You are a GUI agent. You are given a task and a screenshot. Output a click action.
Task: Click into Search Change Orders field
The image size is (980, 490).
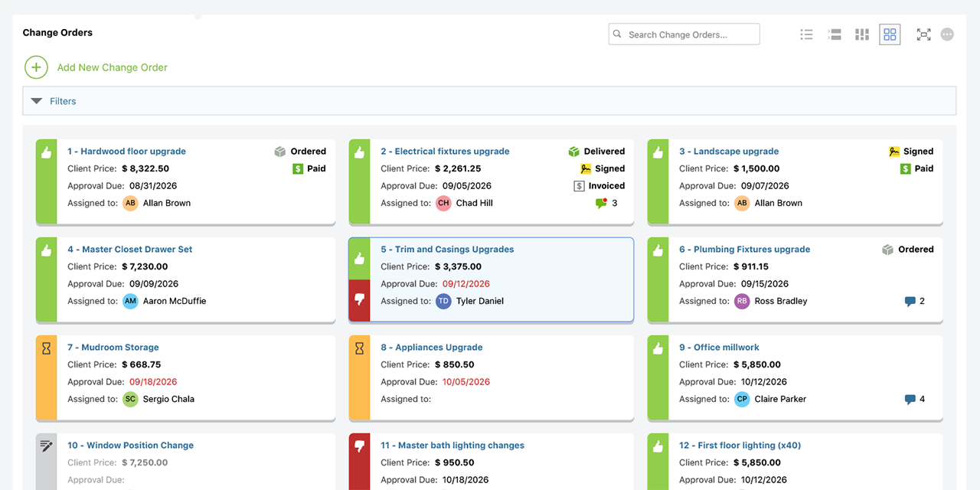tap(684, 34)
